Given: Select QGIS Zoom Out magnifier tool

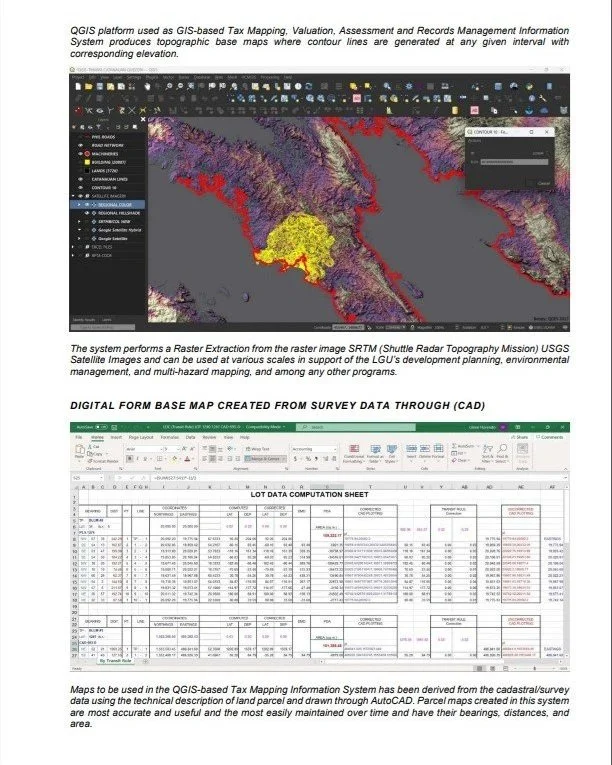Looking at the screenshot, I should (x=180, y=86).
